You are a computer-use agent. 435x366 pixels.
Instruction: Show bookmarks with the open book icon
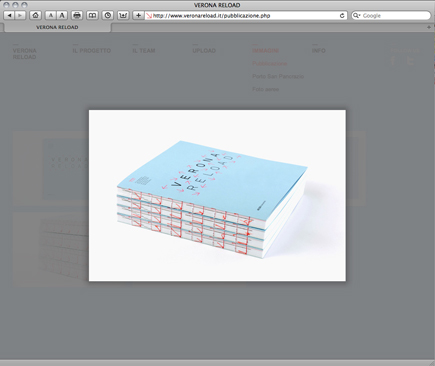pos(92,15)
